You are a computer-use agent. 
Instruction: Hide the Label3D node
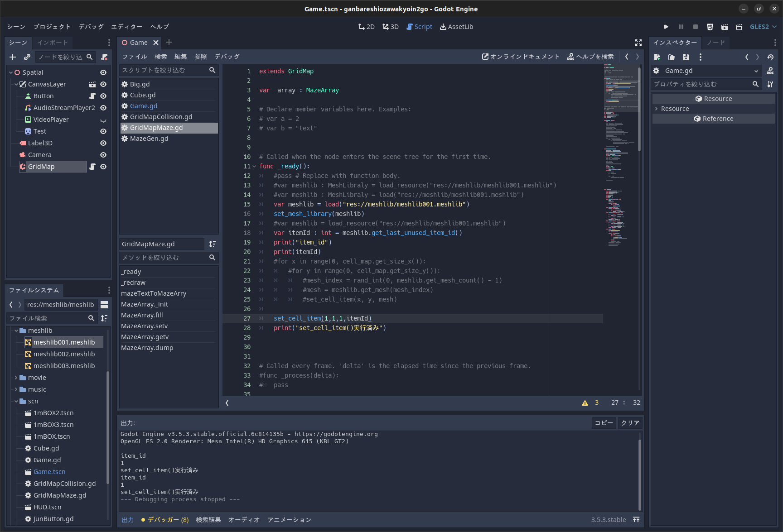103,143
